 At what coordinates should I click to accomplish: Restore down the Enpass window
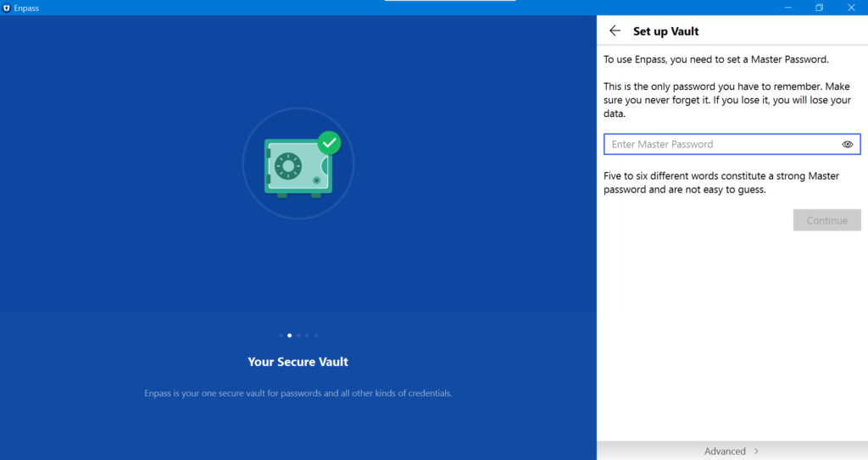pyautogui.click(x=820, y=8)
